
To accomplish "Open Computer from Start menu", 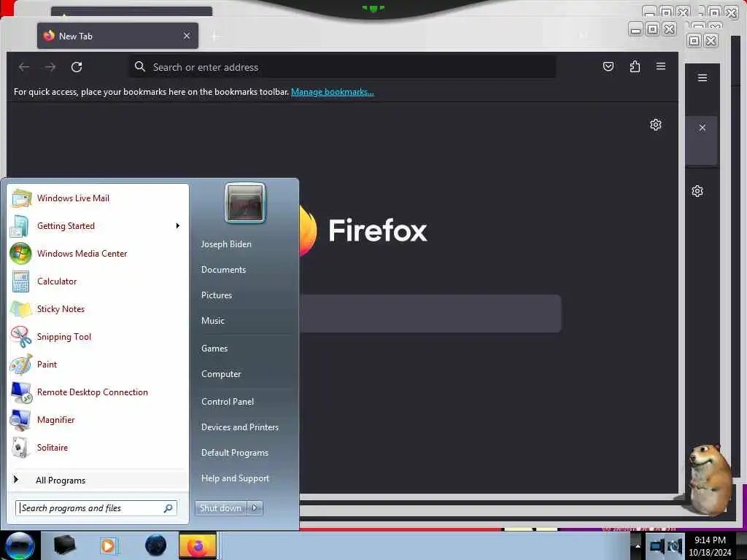I will pos(221,374).
